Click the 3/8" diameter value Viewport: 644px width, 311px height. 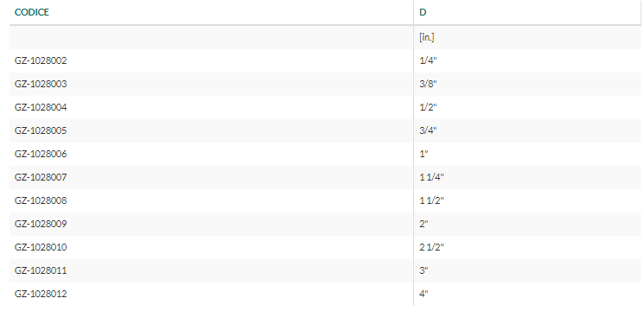coord(428,84)
